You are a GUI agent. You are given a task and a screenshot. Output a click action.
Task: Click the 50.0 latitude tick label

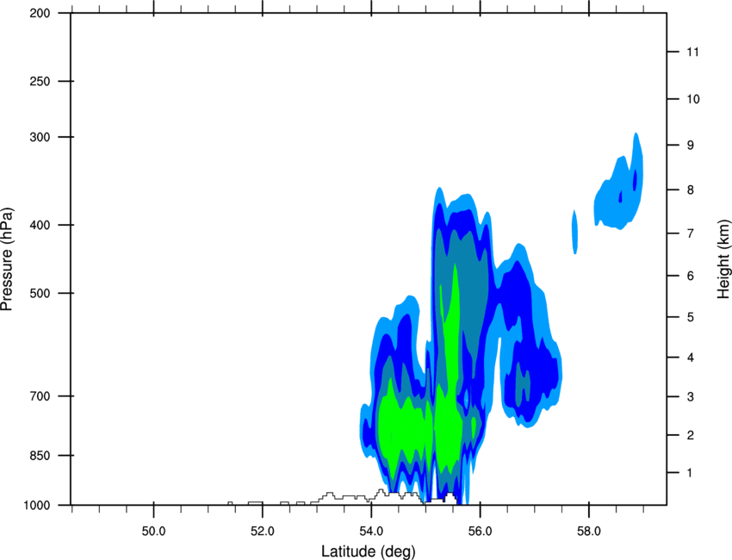(153, 532)
